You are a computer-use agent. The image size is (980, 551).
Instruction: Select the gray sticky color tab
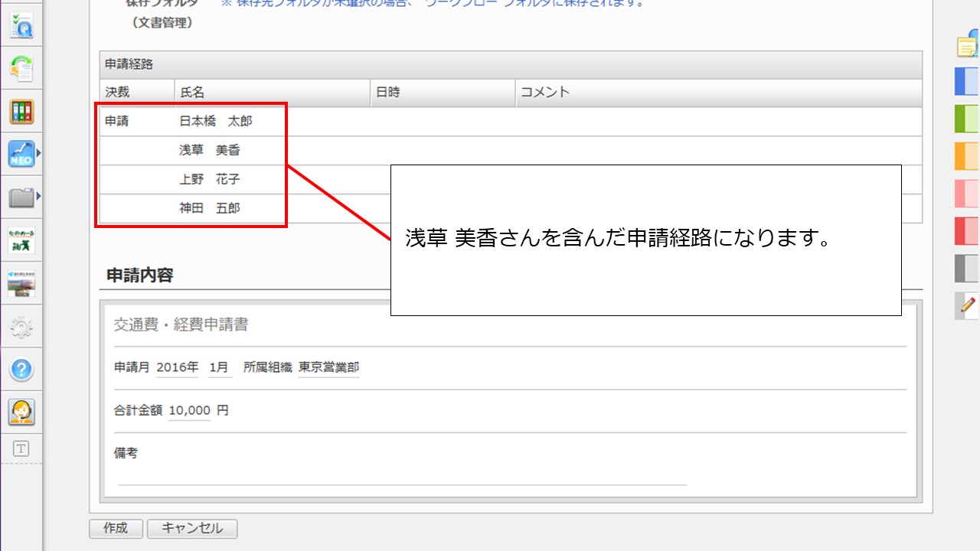[967, 269]
